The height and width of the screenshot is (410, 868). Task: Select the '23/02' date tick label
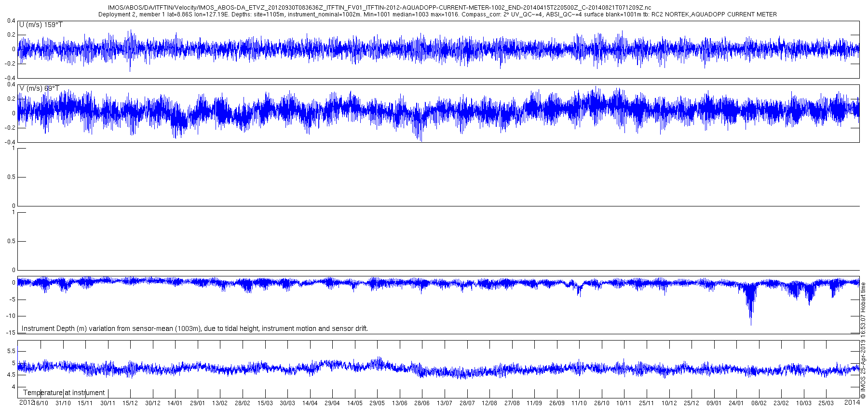[781, 403]
